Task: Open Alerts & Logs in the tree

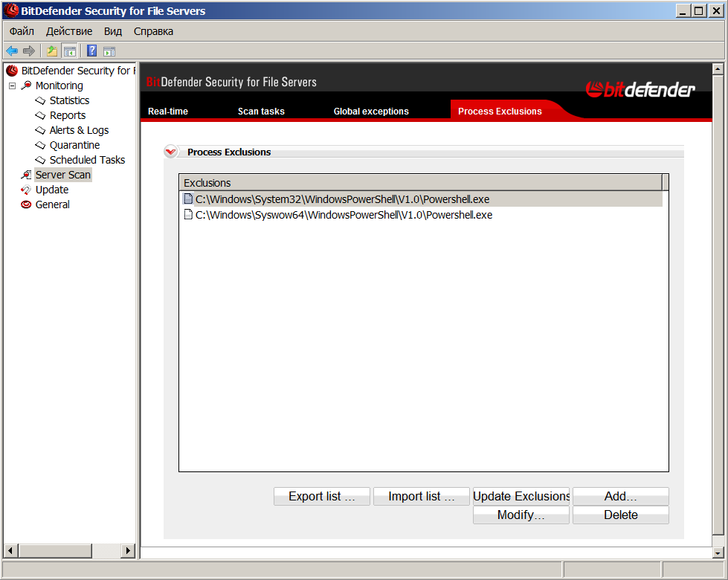Action: pos(79,130)
